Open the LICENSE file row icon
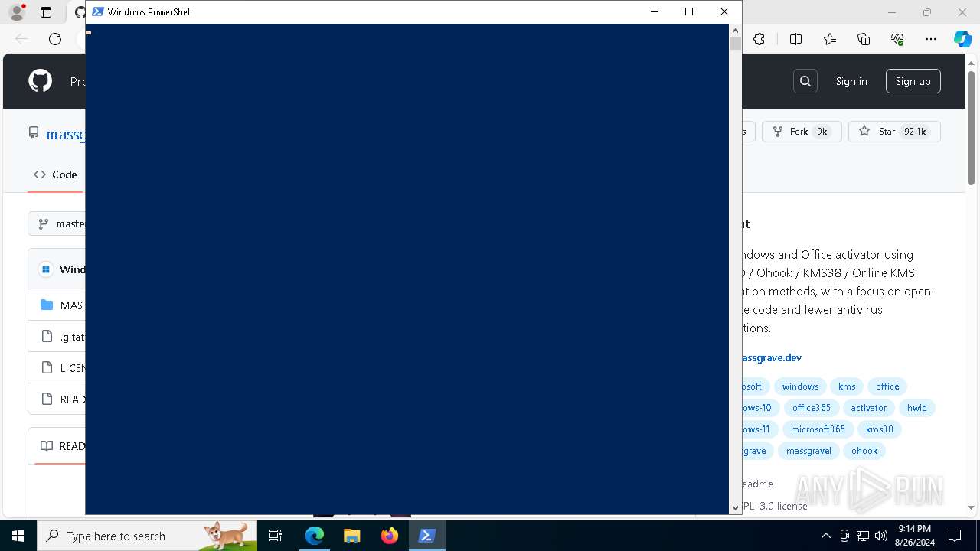 pos(47,367)
